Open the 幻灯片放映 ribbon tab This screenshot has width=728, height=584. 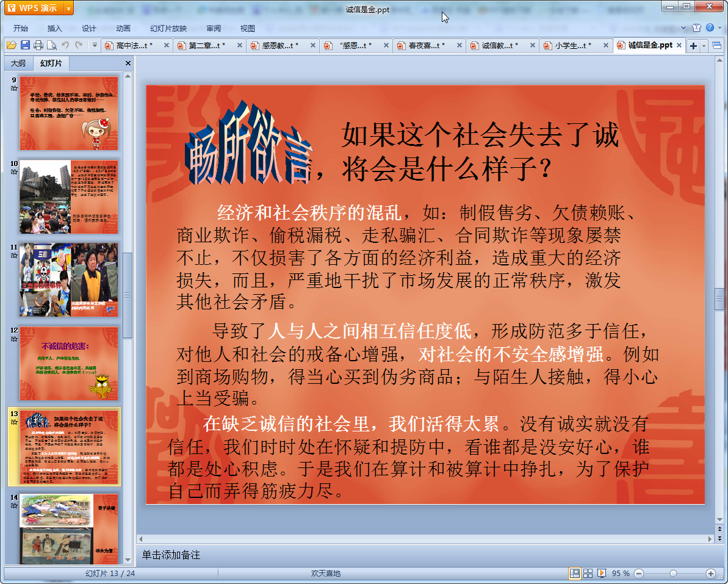coord(168,28)
